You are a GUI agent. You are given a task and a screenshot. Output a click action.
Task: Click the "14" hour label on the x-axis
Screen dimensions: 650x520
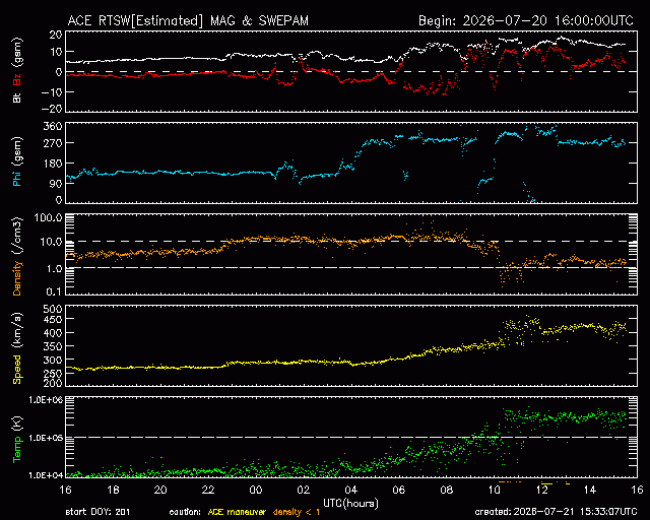tap(589, 490)
